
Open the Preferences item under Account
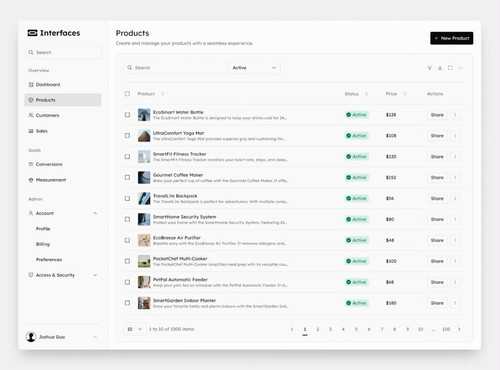49,260
